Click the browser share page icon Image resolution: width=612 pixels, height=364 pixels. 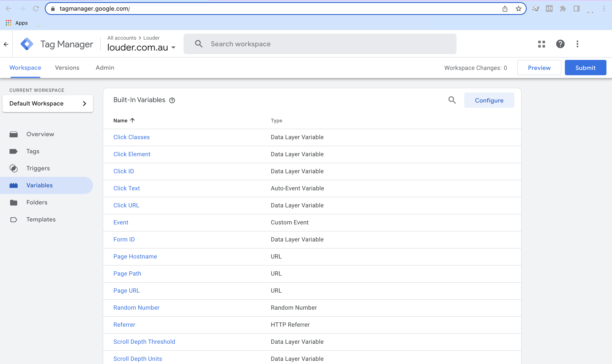tap(505, 9)
